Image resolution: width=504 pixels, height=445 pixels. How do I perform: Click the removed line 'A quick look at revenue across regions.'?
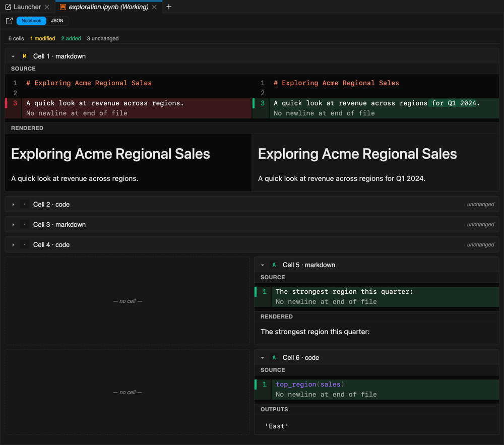[x=105, y=103]
